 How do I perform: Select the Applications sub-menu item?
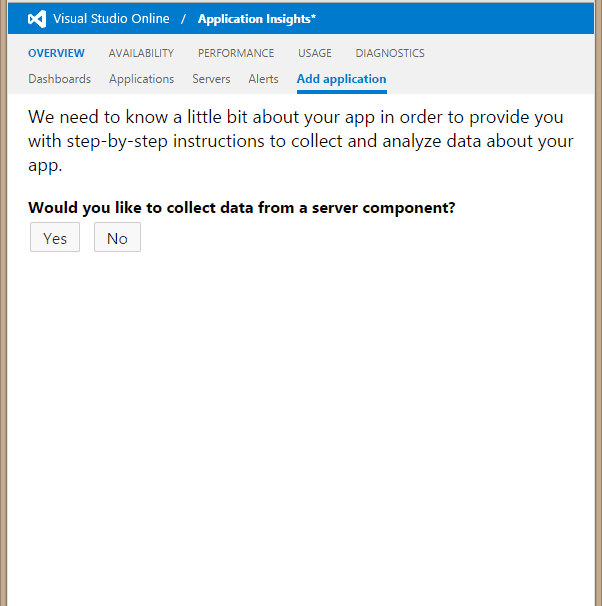[141, 79]
